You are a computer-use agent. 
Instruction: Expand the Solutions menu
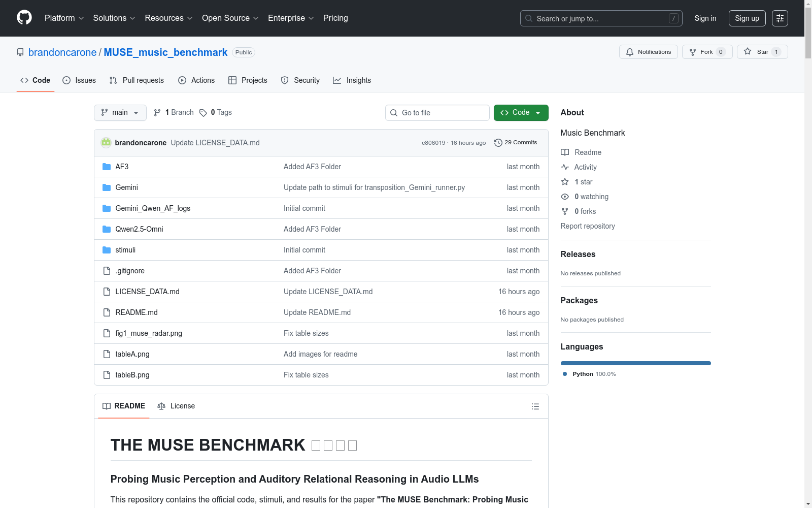(114, 18)
